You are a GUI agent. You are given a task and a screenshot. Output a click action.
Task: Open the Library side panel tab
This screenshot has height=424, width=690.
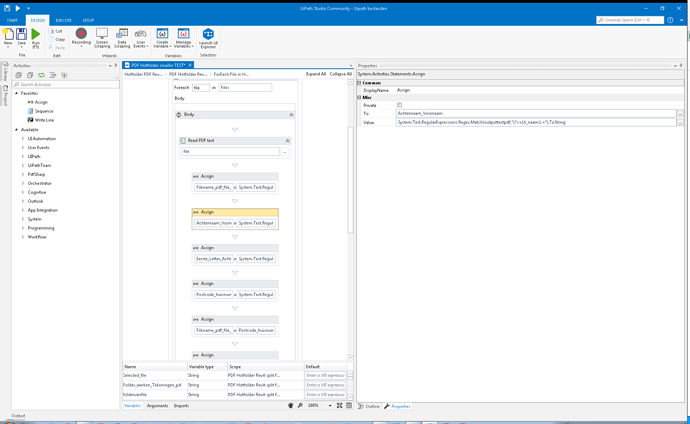click(5, 71)
